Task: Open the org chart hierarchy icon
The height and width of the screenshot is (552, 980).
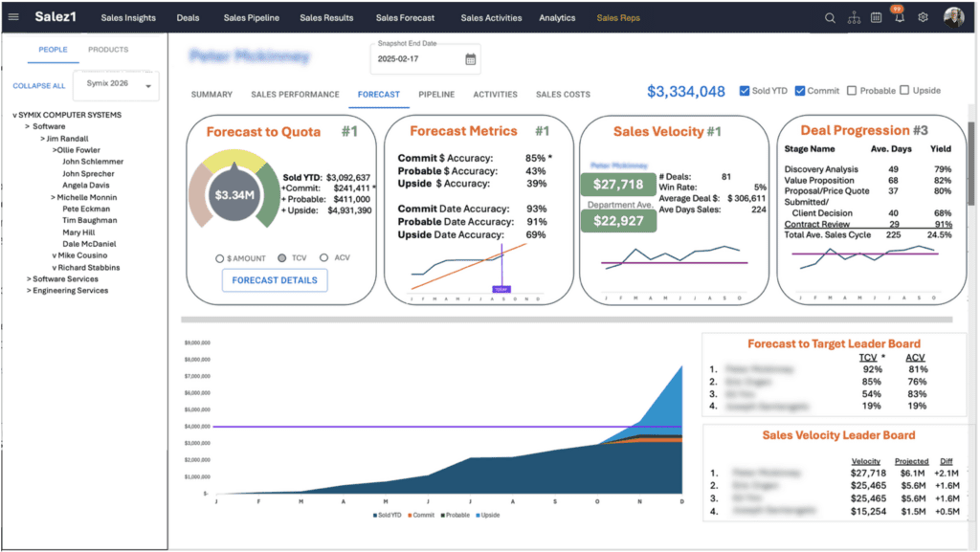Action: 854,17
